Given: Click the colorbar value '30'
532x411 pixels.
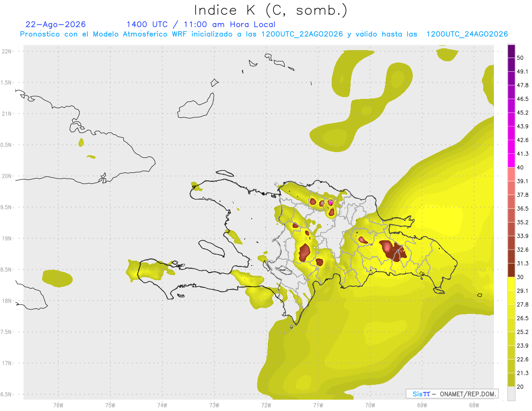Looking at the screenshot, I should [520, 277].
